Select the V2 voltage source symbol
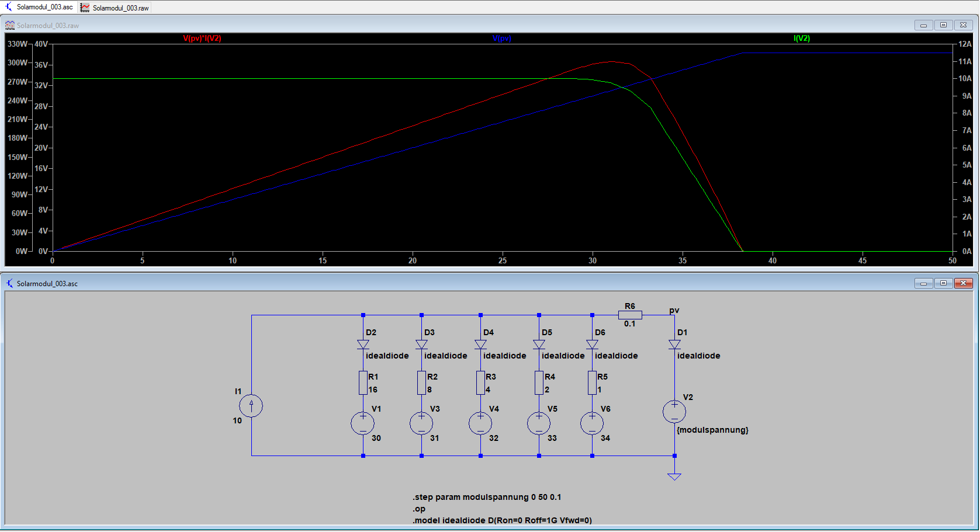Image resolution: width=980 pixels, height=532 pixels. click(674, 412)
